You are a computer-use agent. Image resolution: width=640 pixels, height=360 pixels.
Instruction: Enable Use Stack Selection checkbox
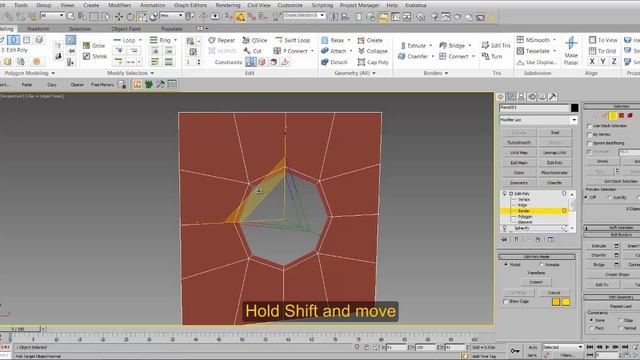click(589, 126)
